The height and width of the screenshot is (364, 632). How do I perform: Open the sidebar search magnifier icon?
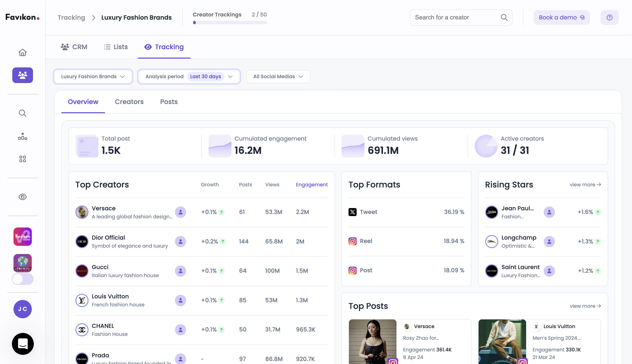pos(22,113)
